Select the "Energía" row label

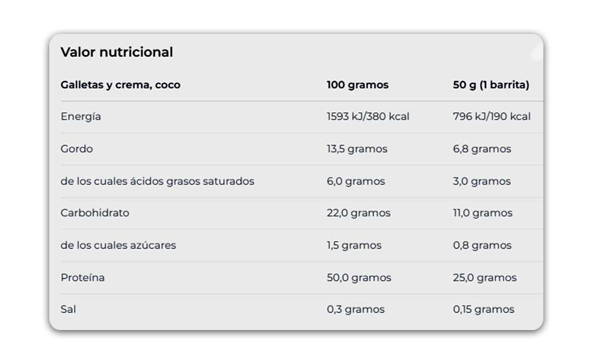[x=81, y=117]
